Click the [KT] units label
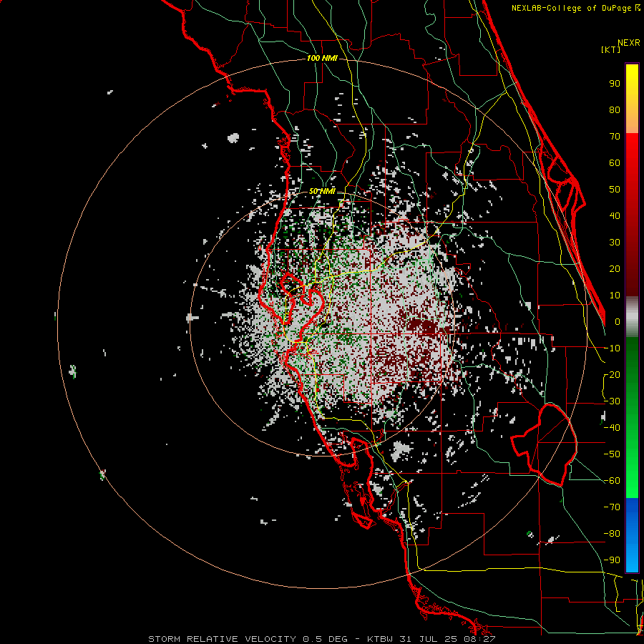644x644 pixels. click(610, 49)
